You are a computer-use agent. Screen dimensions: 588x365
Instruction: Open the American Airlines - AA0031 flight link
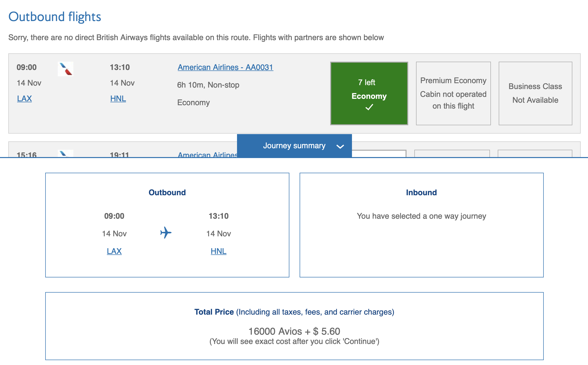pyautogui.click(x=225, y=67)
